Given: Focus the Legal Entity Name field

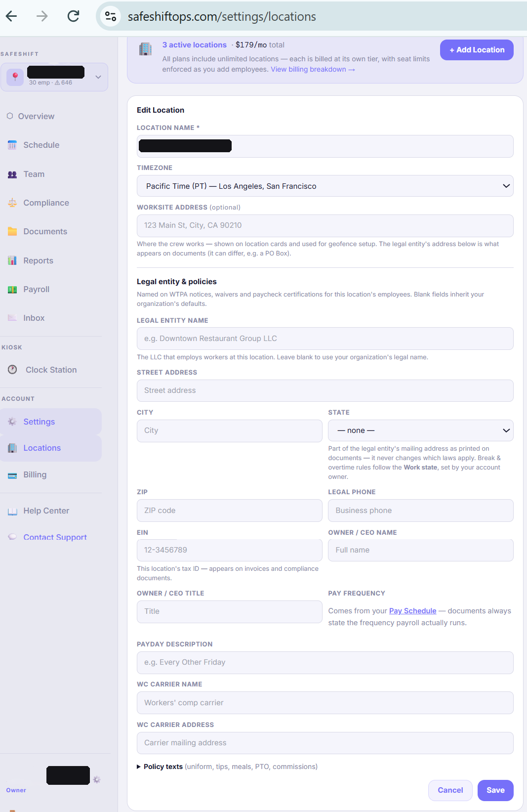Looking at the screenshot, I should [325, 339].
